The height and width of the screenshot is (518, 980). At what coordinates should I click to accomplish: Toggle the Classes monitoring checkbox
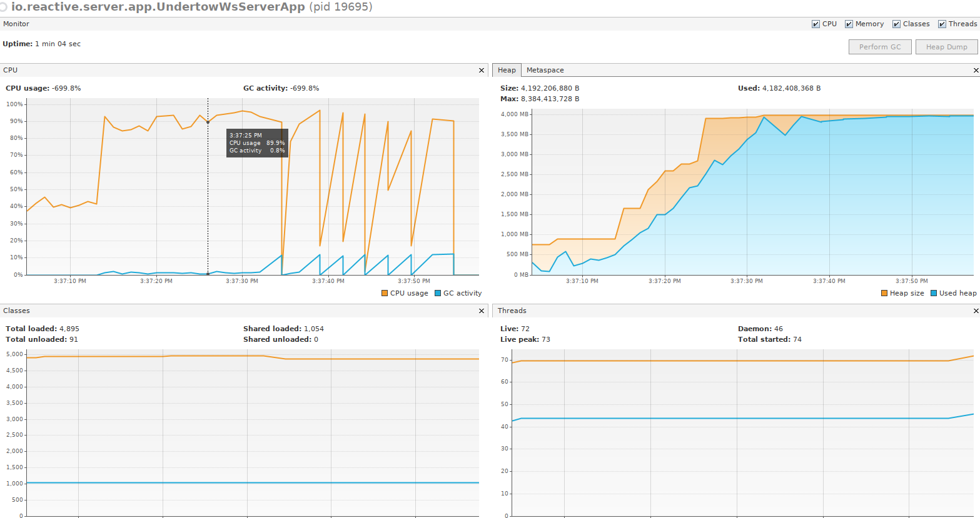(x=896, y=24)
